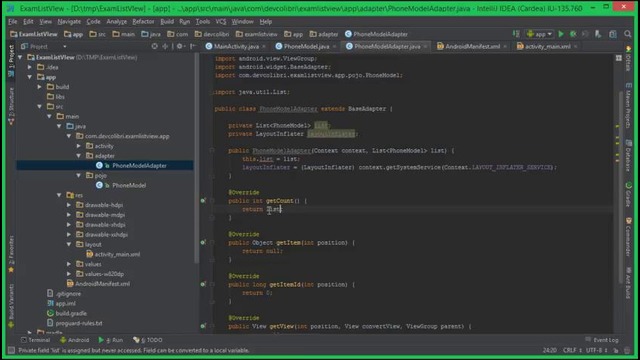
Task: Open Database side panel
Action: (x=628, y=156)
